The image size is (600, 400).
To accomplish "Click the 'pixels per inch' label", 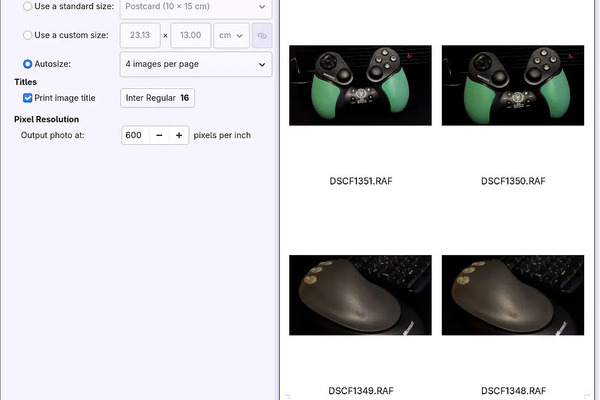I will tap(222, 136).
